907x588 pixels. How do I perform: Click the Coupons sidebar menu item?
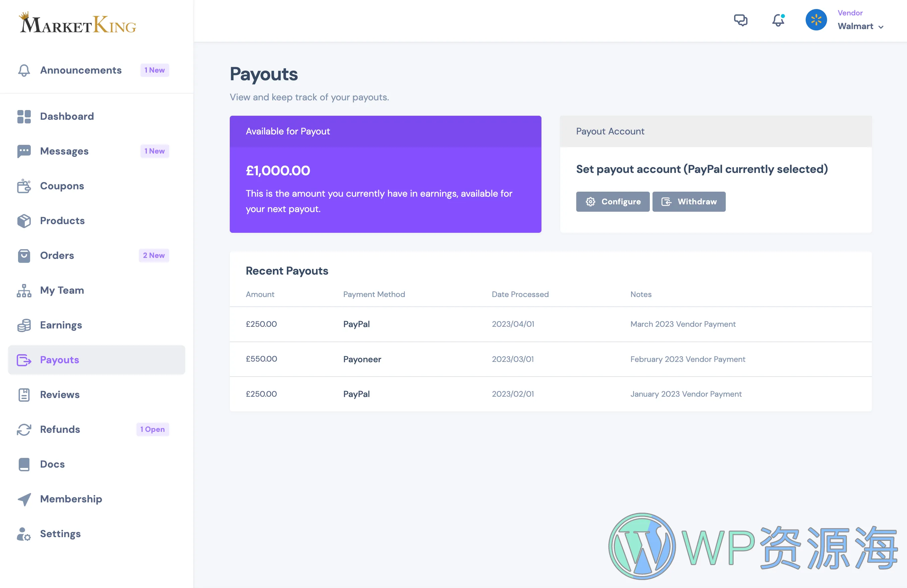pyautogui.click(x=62, y=185)
